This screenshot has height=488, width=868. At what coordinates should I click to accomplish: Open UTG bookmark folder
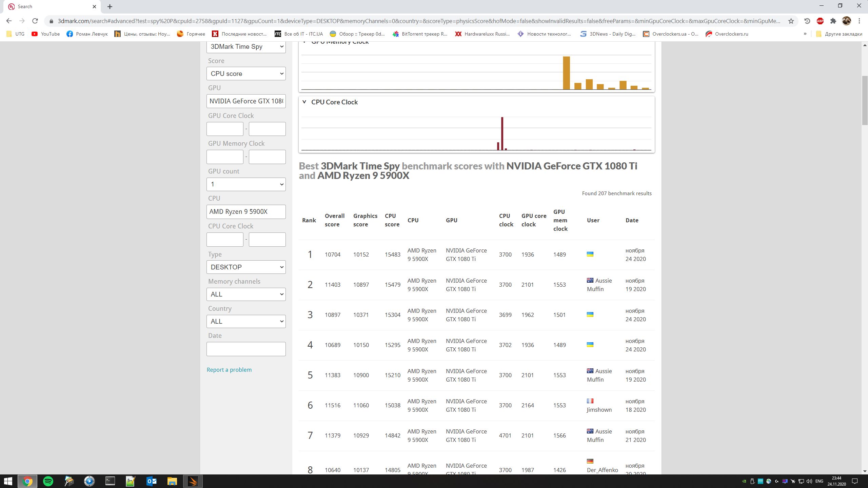[16, 34]
